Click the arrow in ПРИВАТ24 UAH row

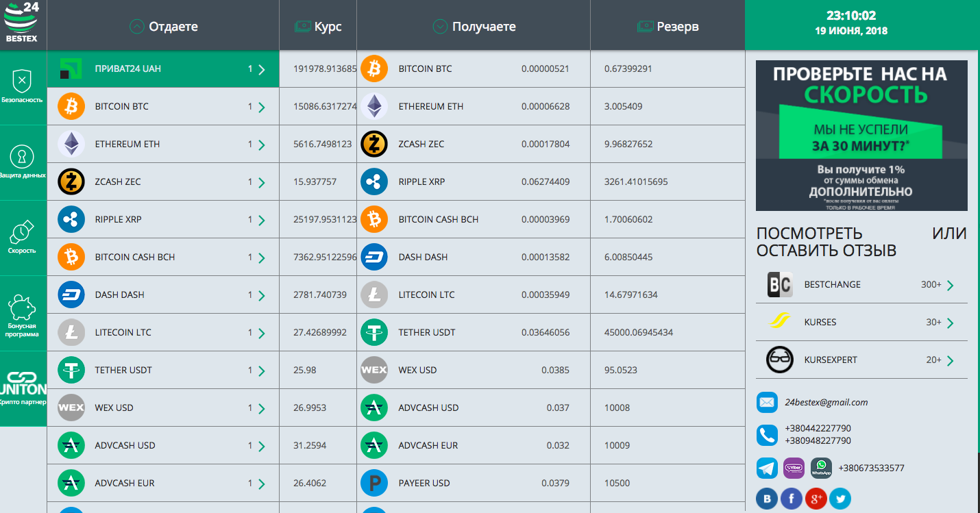[x=262, y=69]
